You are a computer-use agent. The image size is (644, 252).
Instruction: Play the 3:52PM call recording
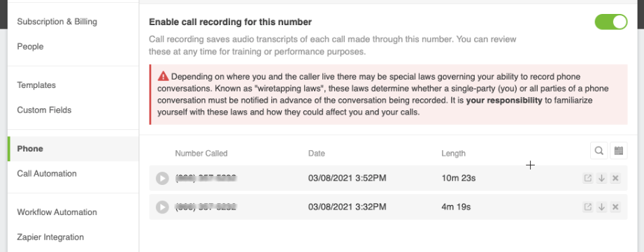pos(162,178)
